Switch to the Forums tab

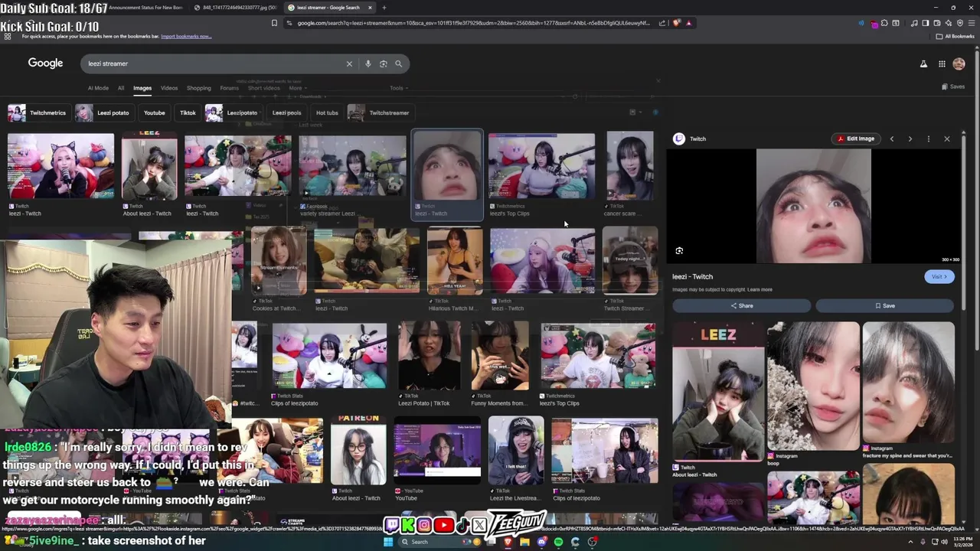(229, 88)
